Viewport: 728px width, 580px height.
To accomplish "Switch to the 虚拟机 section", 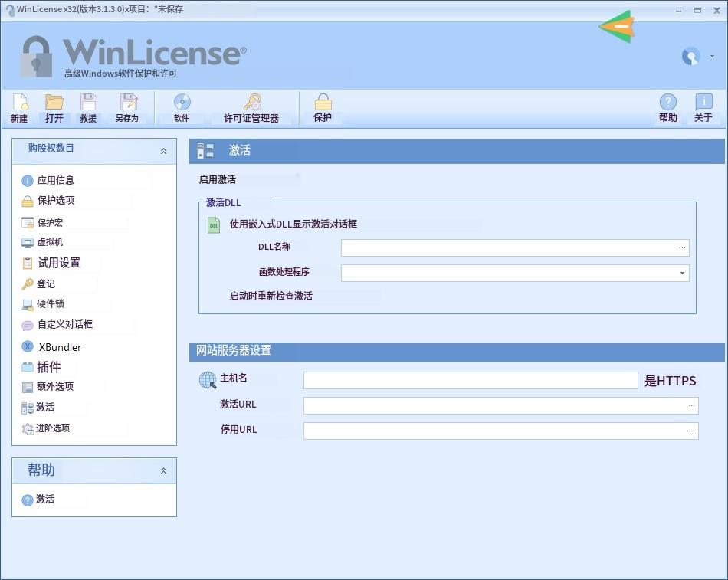I will pos(49,242).
